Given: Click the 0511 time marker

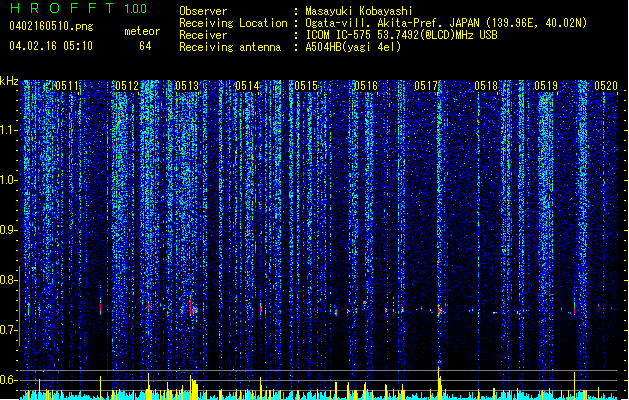Looking at the screenshot, I should click(x=67, y=86).
